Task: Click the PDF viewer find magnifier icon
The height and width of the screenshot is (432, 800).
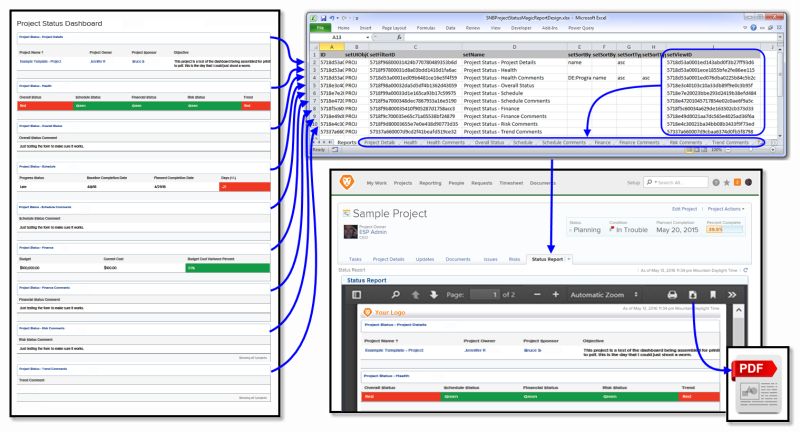Action: coord(395,295)
